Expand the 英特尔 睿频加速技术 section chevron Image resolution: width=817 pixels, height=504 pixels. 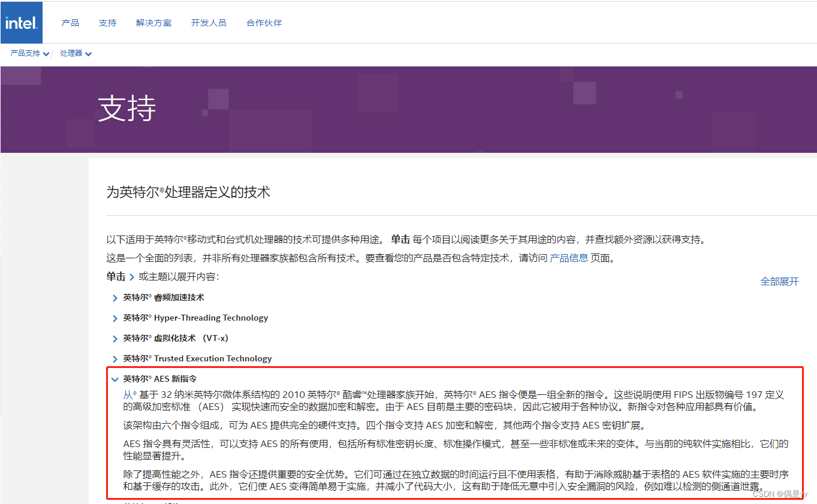[115, 298]
